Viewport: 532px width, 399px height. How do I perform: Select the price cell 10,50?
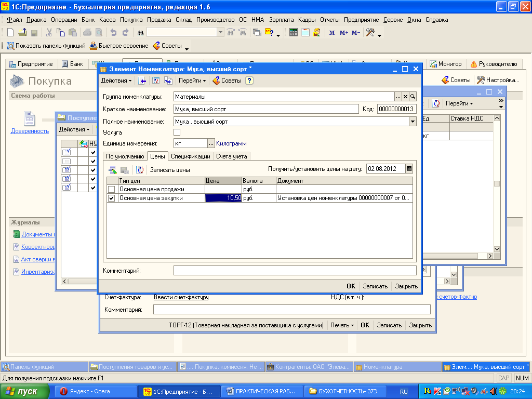[x=223, y=198]
